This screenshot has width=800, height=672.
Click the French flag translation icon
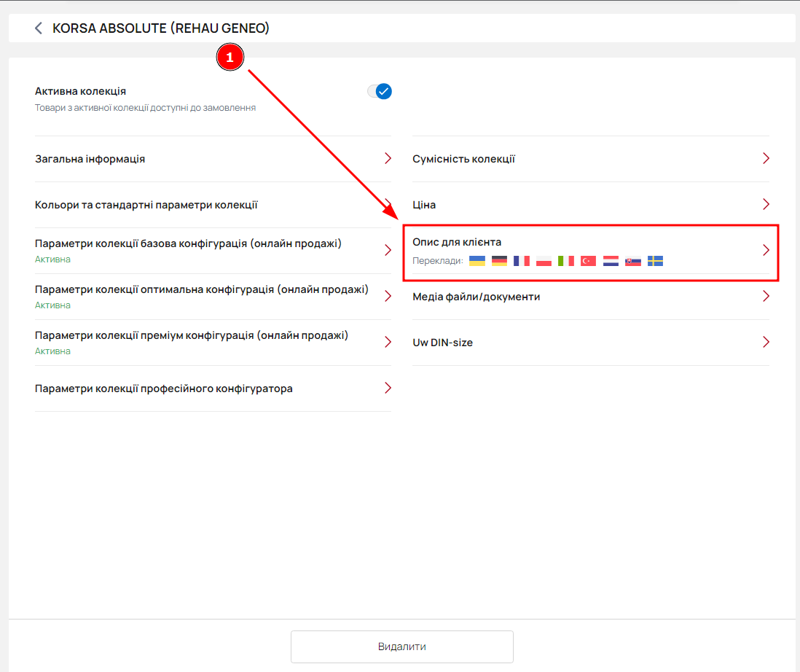tap(522, 261)
